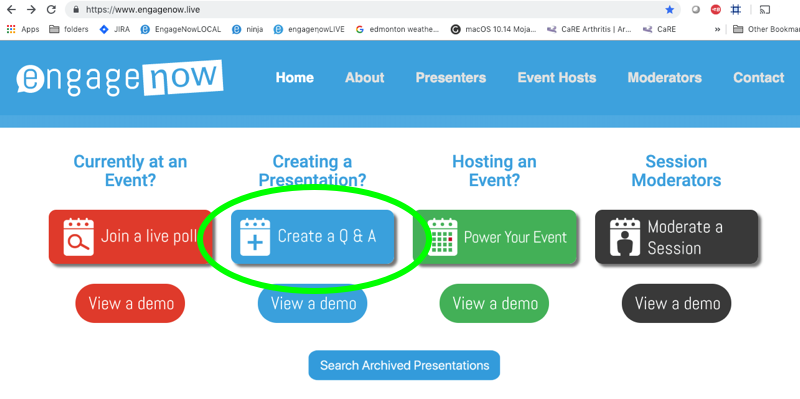This screenshot has height=399, width=800.
Task: Click the Creating a Presentation? heading
Action: (x=312, y=171)
